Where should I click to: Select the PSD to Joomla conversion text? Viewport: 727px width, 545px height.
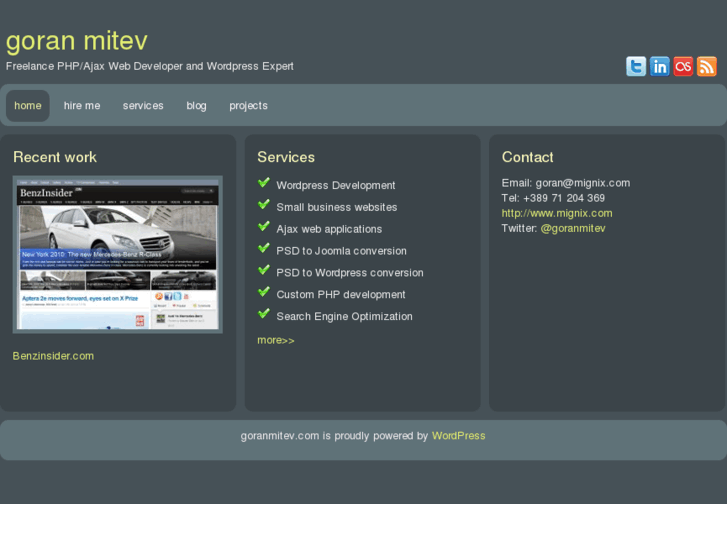point(341,251)
